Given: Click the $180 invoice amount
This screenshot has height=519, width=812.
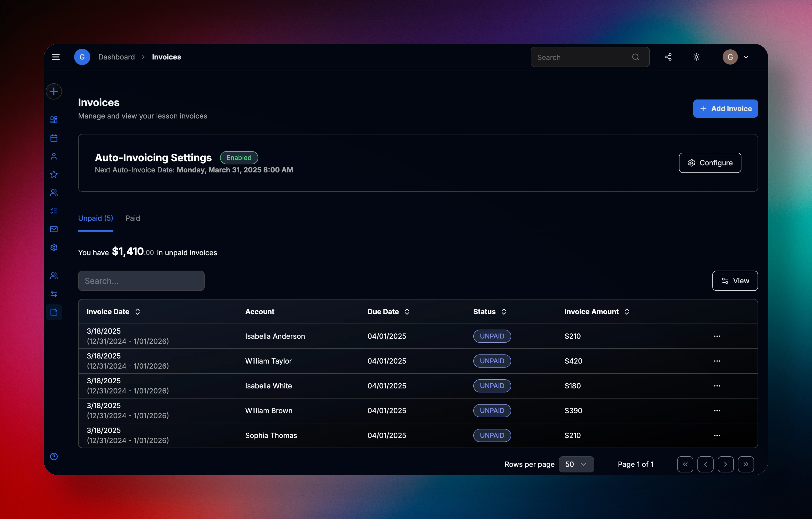Looking at the screenshot, I should pos(573,386).
